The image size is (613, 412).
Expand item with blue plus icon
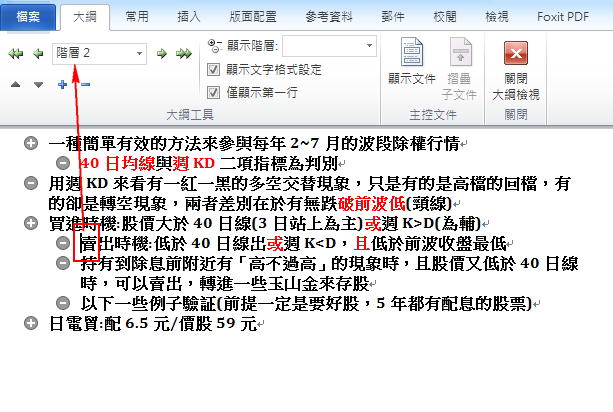click(62, 84)
